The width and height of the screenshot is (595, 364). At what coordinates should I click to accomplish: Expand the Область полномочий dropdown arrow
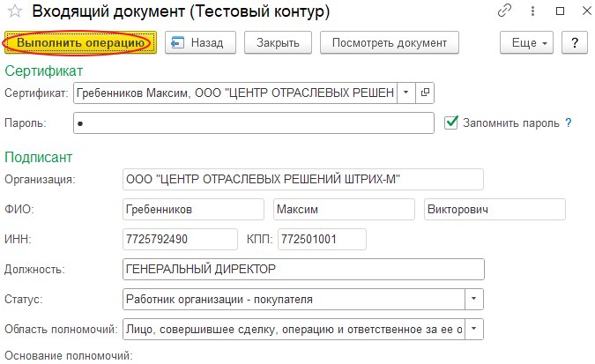pyautogui.click(x=474, y=329)
